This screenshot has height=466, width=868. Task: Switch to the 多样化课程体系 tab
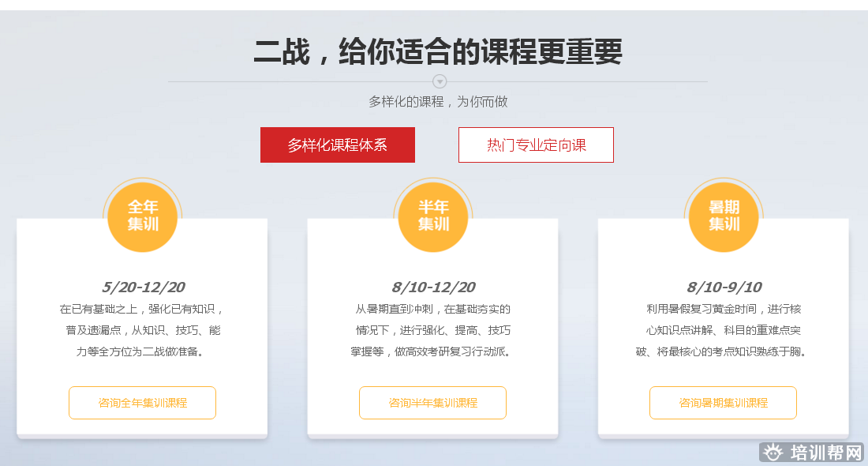pos(338,145)
